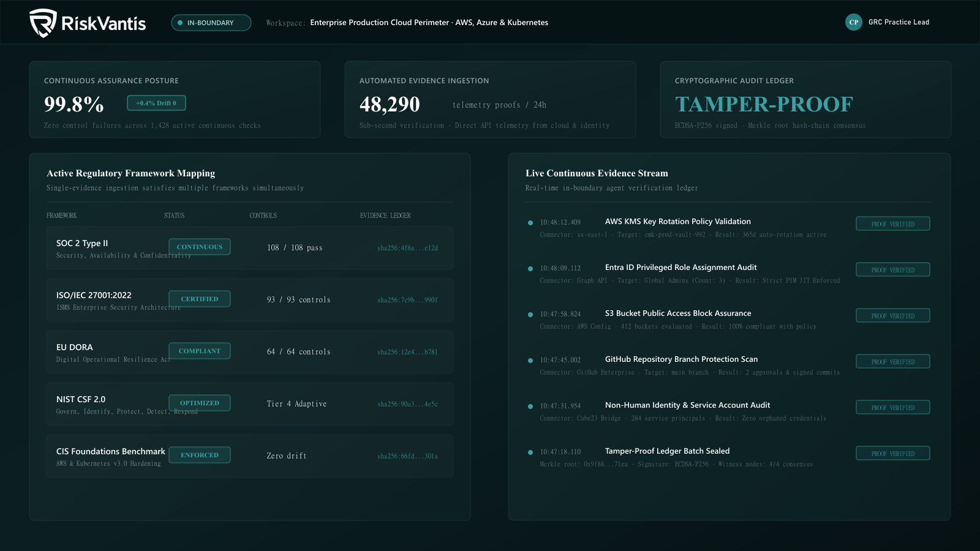Click the 48,290 telemetry proofs value

(x=390, y=104)
